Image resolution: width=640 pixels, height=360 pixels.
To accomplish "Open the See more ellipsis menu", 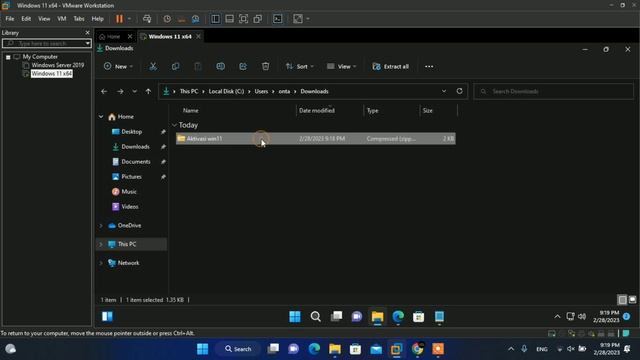I will 429,67.
